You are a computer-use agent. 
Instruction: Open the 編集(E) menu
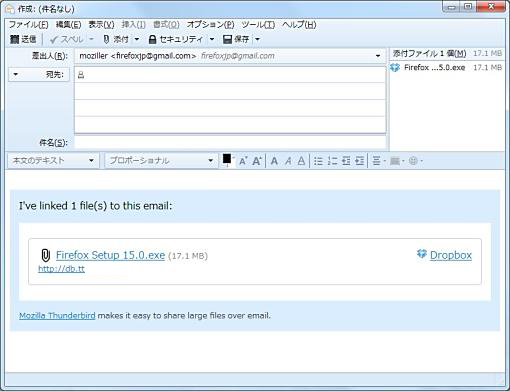point(68,24)
